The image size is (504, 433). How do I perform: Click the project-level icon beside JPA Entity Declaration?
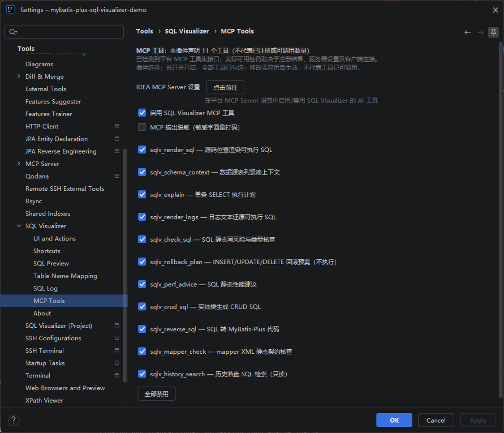click(x=116, y=139)
